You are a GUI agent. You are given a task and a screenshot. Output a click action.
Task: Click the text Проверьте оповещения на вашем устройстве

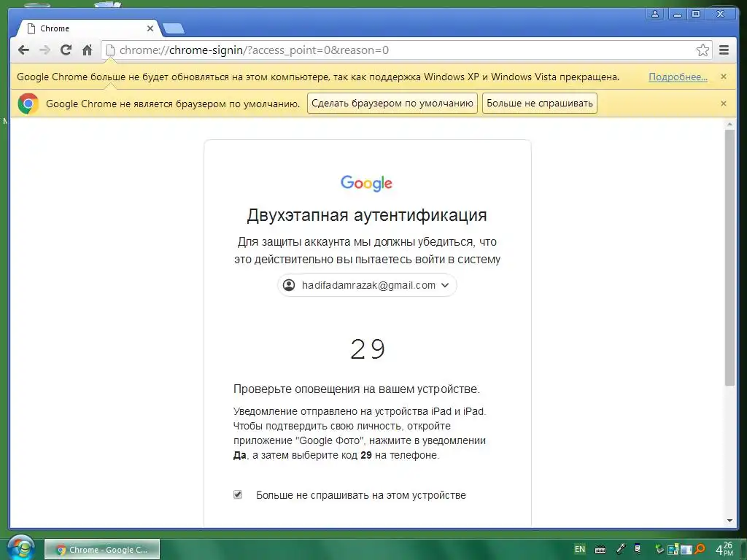click(356, 389)
